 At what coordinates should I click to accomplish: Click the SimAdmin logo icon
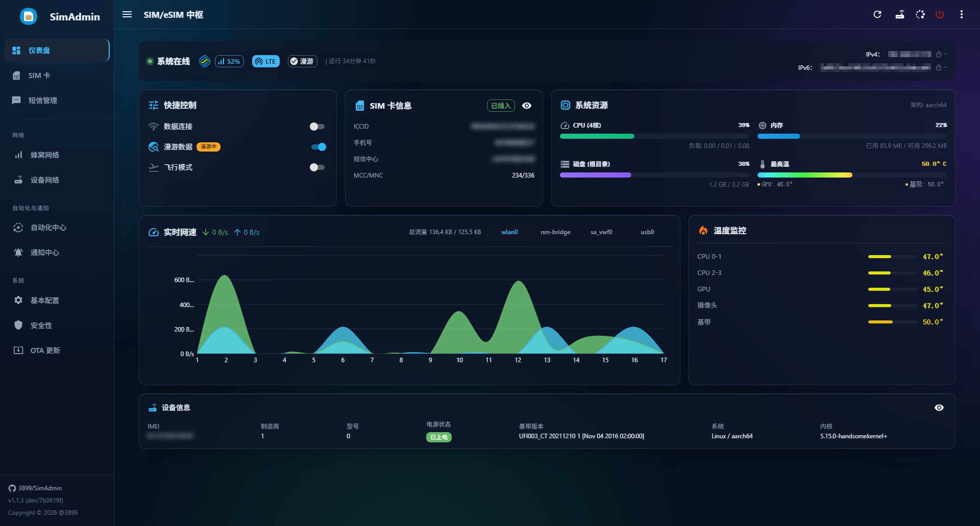pyautogui.click(x=29, y=16)
